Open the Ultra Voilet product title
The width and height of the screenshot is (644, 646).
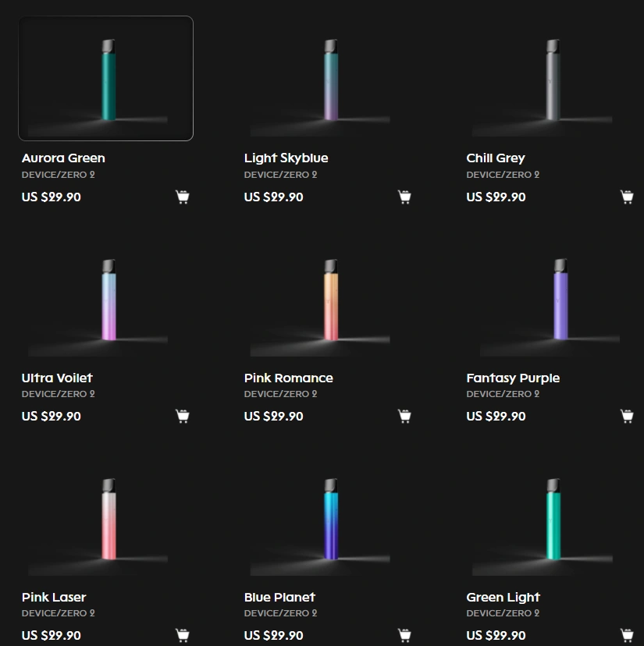57,378
